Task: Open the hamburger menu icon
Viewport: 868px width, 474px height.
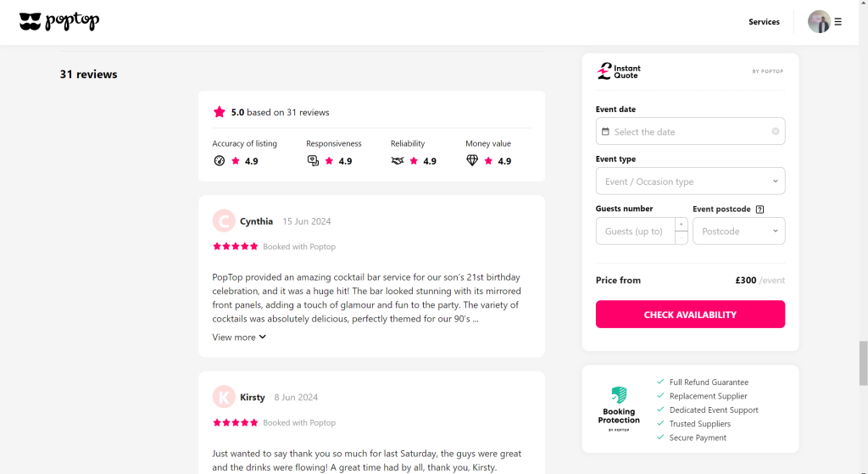Action: tap(838, 22)
